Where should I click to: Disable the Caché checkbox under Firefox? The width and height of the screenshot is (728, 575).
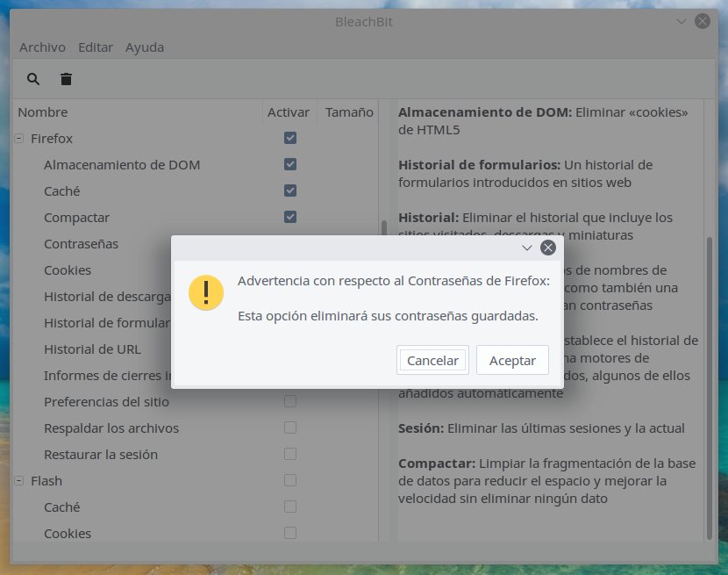[x=290, y=190]
